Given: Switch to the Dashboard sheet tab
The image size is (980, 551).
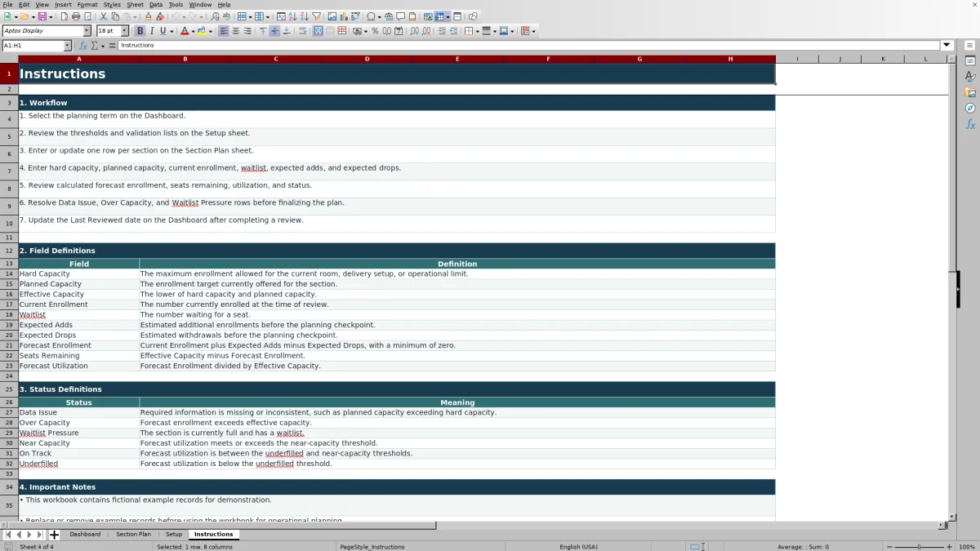Looking at the screenshot, I should point(85,535).
